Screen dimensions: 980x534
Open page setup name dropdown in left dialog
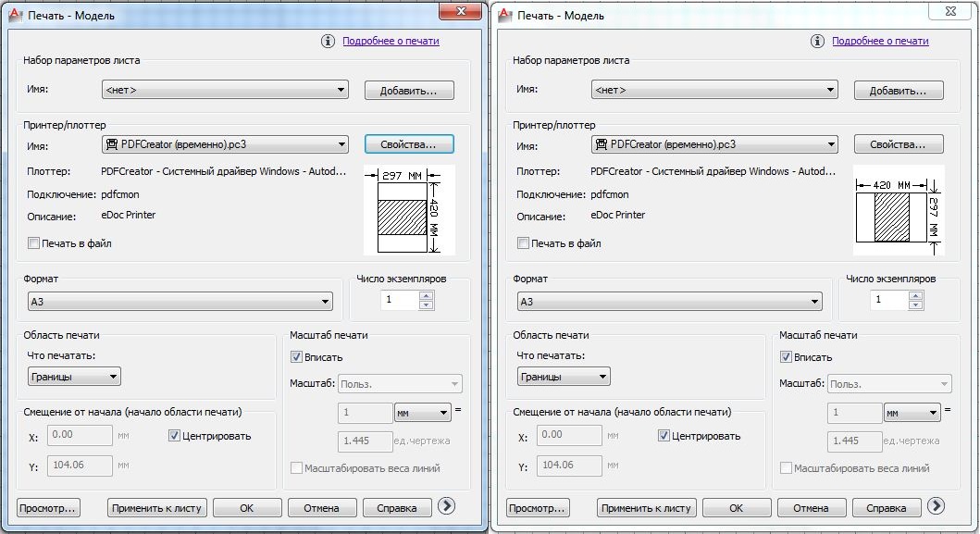225,90
